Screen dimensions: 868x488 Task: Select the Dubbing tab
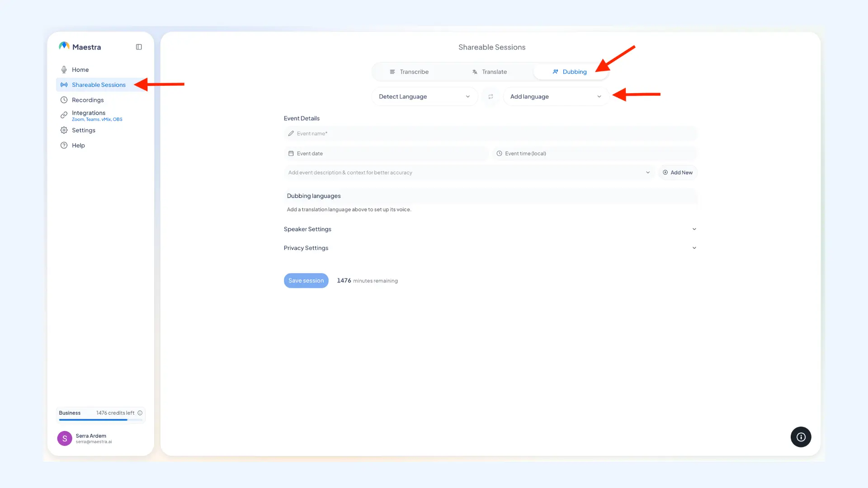pyautogui.click(x=570, y=72)
